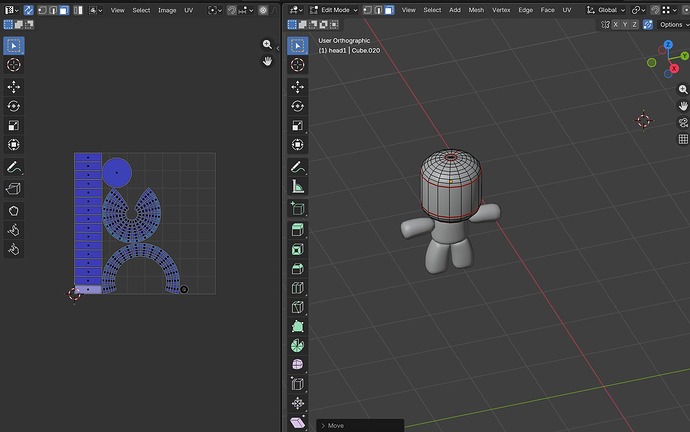The height and width of the screenshot is (432, 690).
Task: Select the Add Cube tool
Action: [x=297, y=208]
